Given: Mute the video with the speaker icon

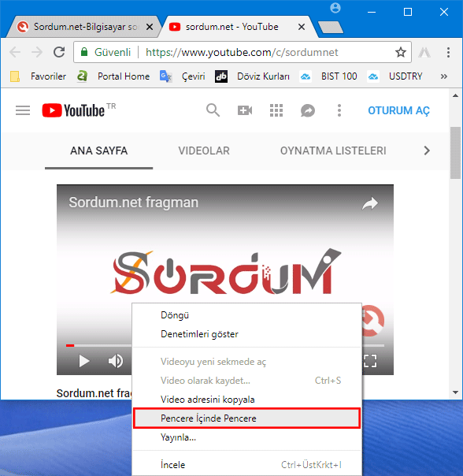Looking at the screenshot, I should tap(116, 361).
